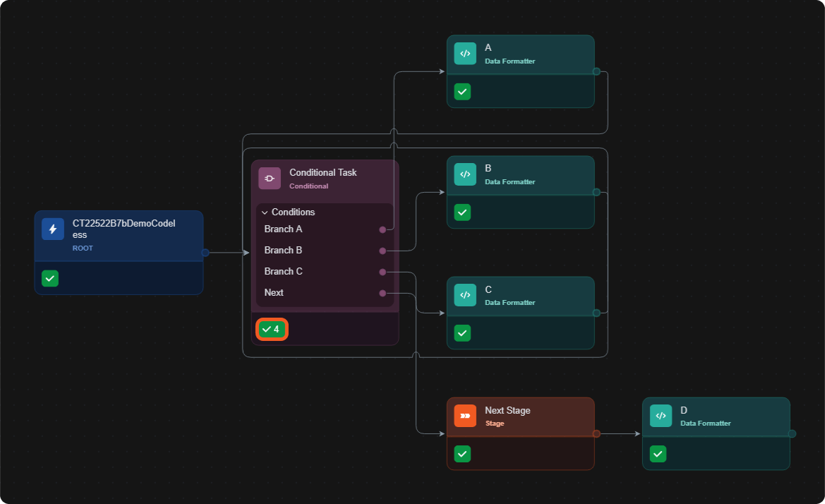Click "Data Formatter" label on node C
This screenshot has width=825, height=504.
pos(510,303)
